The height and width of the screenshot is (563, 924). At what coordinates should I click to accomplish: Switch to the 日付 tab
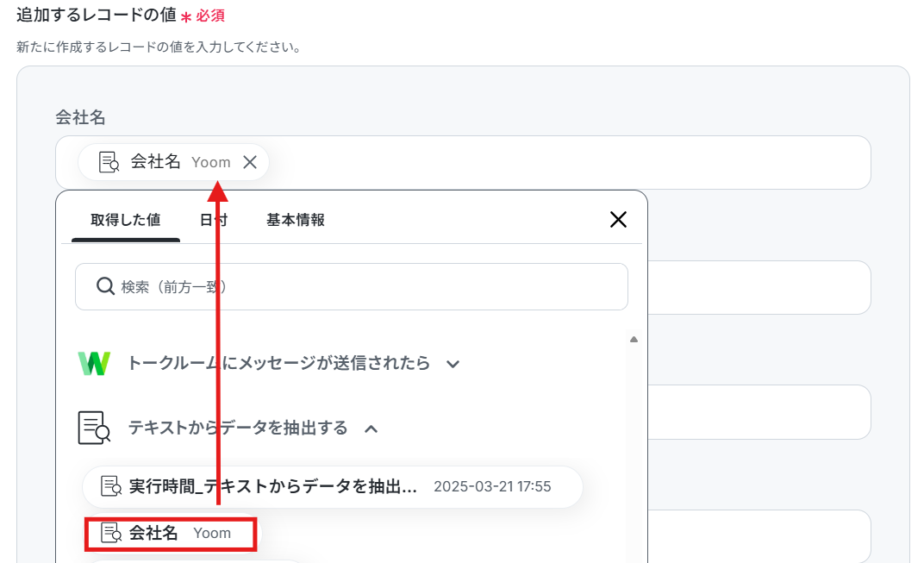pos(213,220)
